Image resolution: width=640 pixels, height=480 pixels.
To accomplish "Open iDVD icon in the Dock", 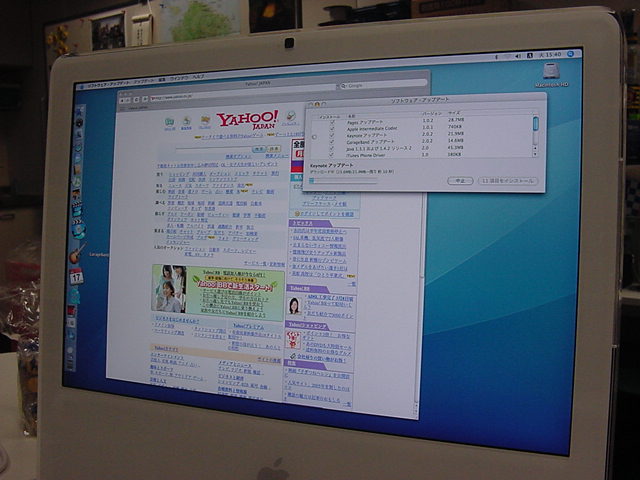I will (78, 230).
